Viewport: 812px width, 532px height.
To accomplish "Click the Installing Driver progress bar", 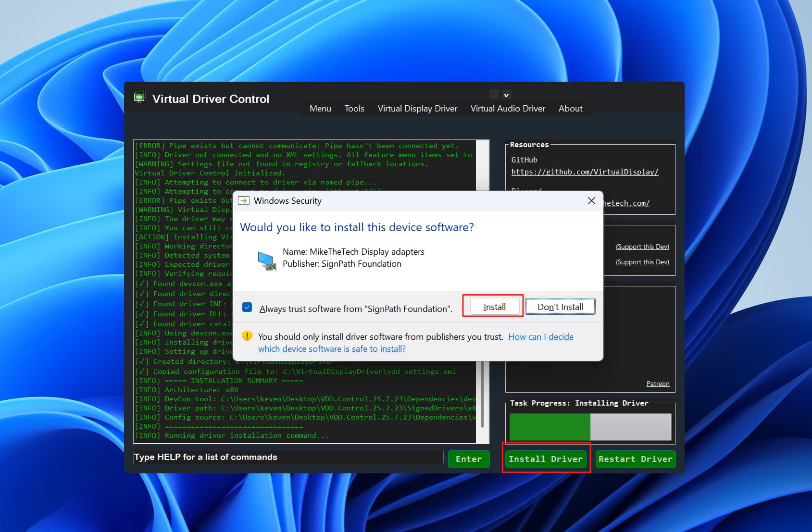I will (590, 426).
